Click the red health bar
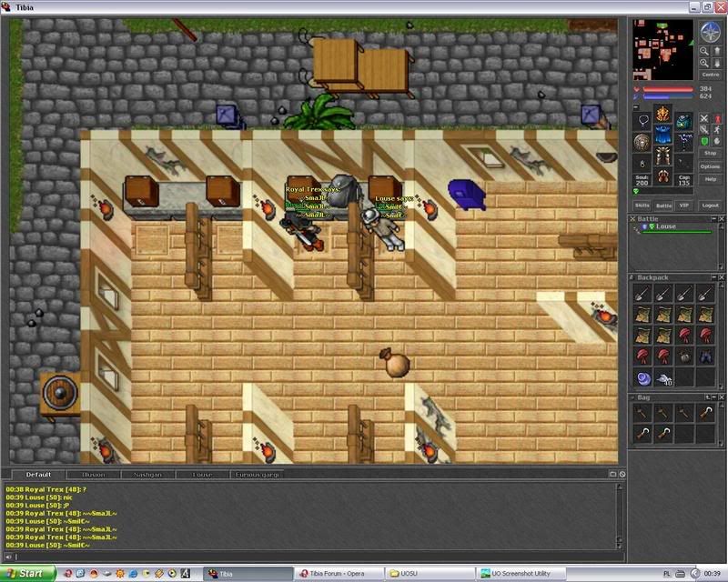The image size is (728, 582). coord(668,89)
